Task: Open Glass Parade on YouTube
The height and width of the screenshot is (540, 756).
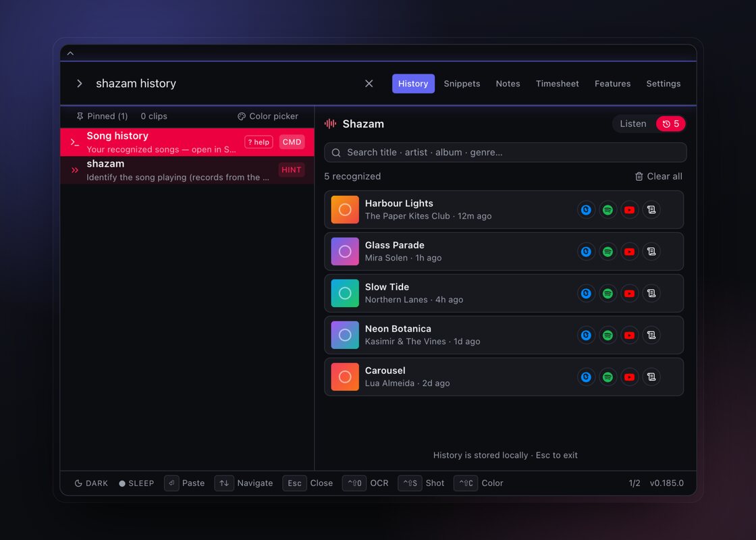Action: coord(629,252)
